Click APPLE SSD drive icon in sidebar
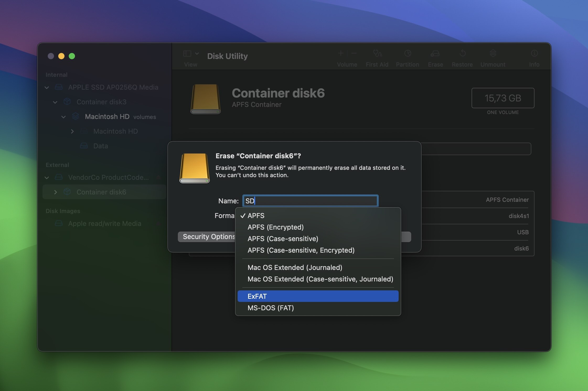Viewport: 588px width, 391px height. click(x=59, y=87)
